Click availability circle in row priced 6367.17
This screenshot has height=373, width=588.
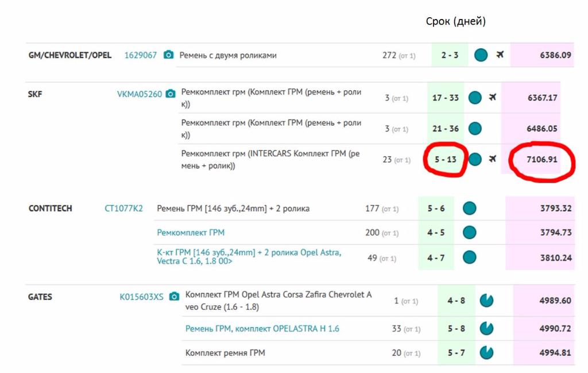(x=475, y=98)
